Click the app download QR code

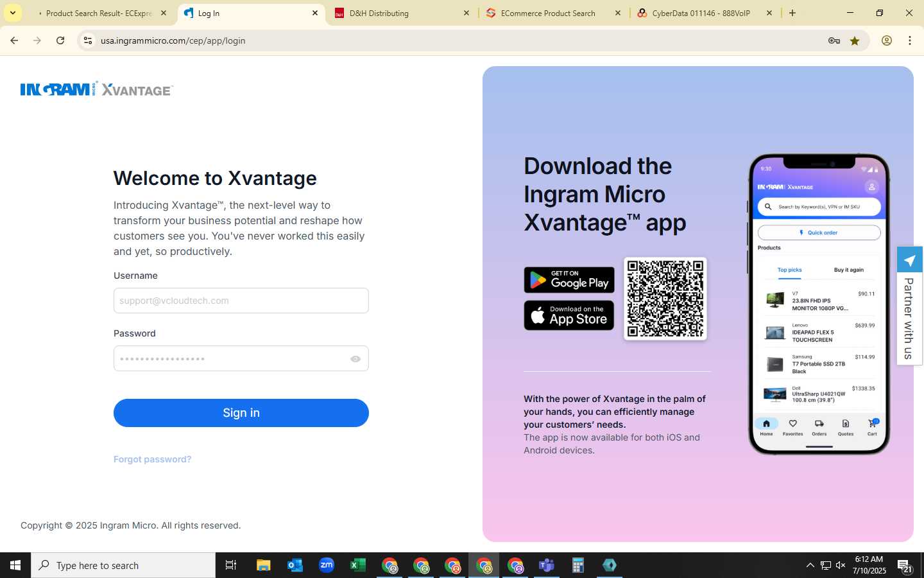click(665, 299)
